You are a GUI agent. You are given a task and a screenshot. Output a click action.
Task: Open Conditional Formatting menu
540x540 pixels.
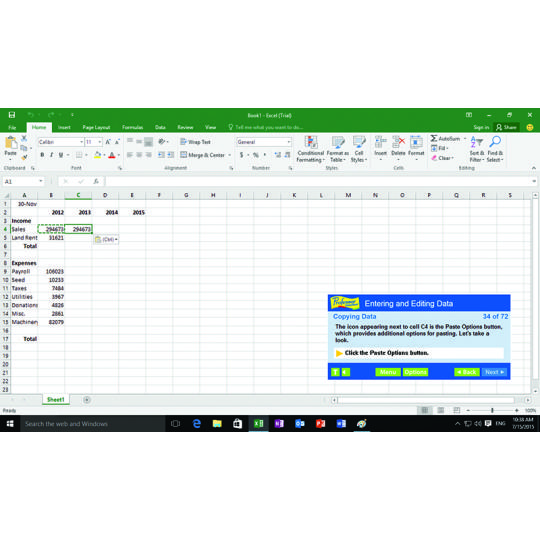[311, 149]
